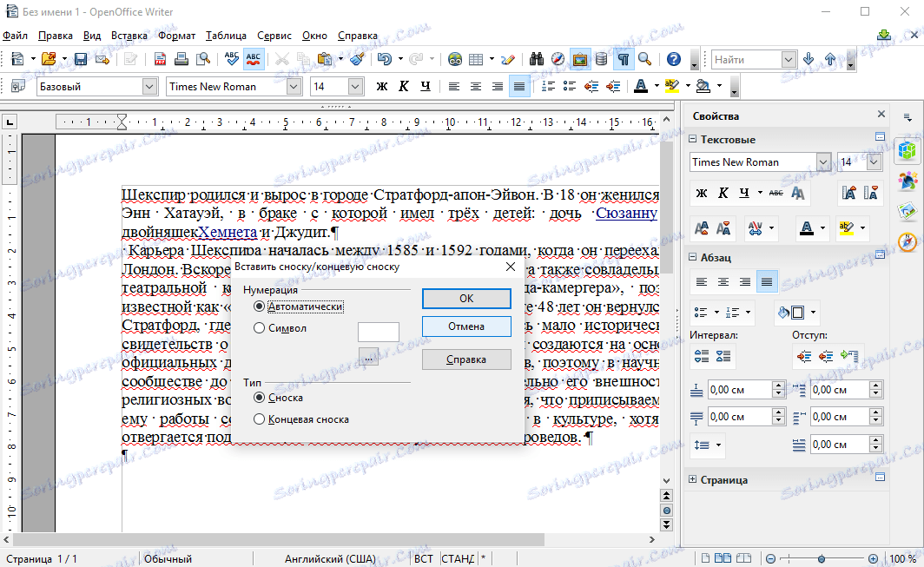The height and width of the screenshot is (567, 924).
Task: Open the Вставка menu
Action: click(x=129, y=36)
